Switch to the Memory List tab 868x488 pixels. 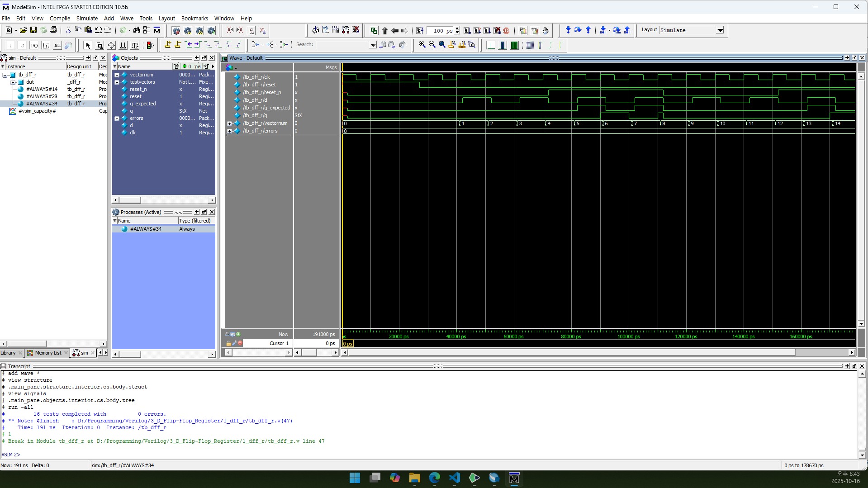[47, 353]
